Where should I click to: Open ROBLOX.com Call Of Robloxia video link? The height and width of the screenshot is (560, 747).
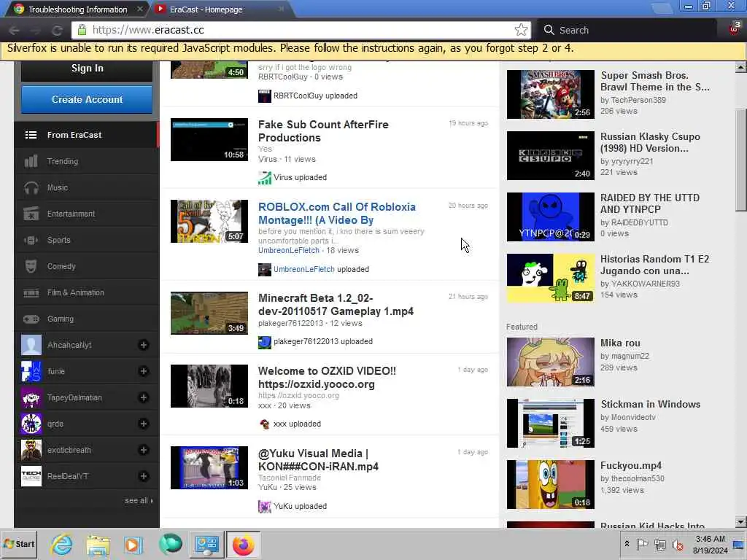337,214
